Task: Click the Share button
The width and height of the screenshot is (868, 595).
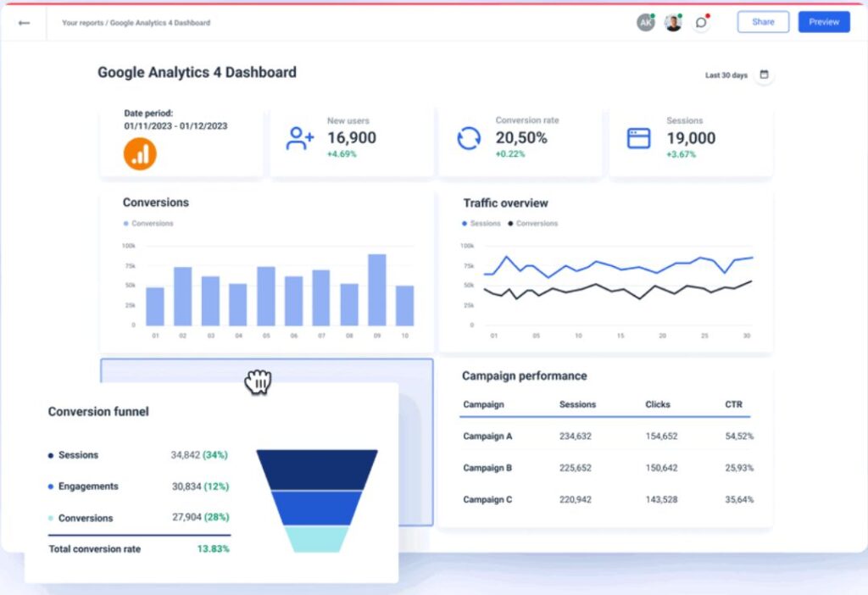Action: [762, 21]
